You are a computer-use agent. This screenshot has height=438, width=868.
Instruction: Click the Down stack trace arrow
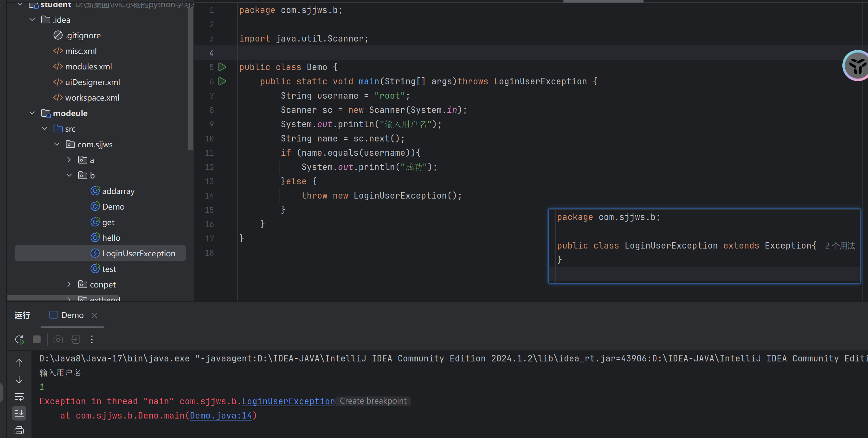pyautogui.click(x=19, y=380)
